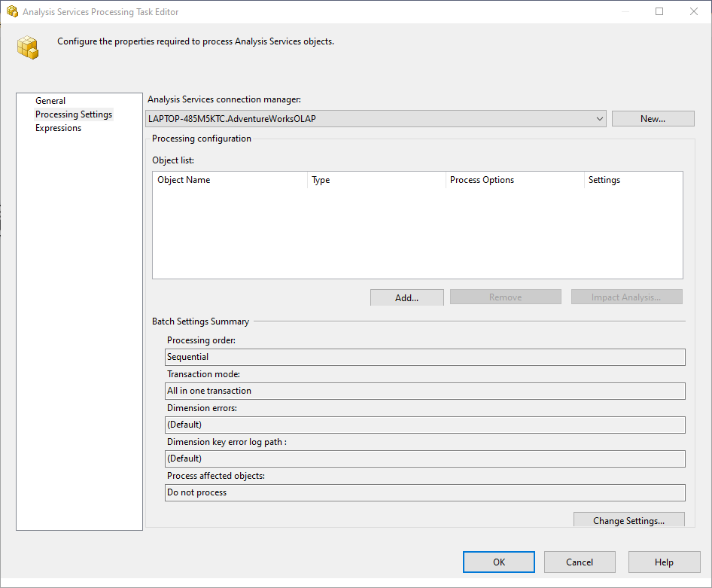The width and height of the screenshot is (712, 588).
Task: Open the General page
Action: tap(50, 101)
